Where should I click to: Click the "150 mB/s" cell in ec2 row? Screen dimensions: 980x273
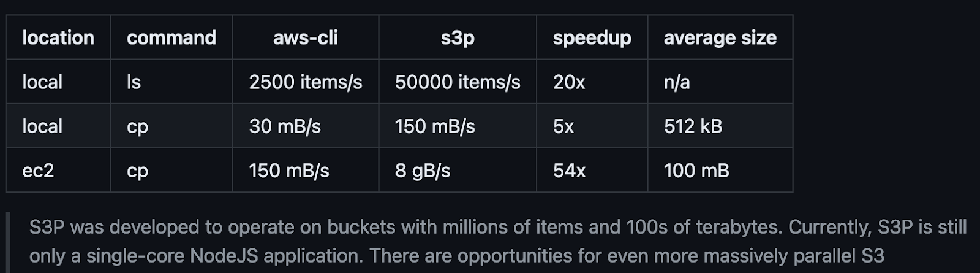[x=289, y=171]
